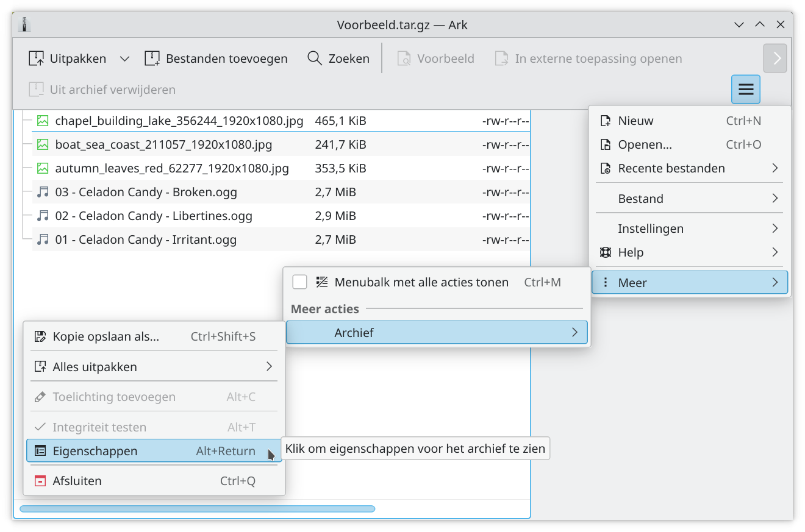The image size is (805, 532).
Task: Open the Archief submenu entry
Action: (x=437, y=333)
